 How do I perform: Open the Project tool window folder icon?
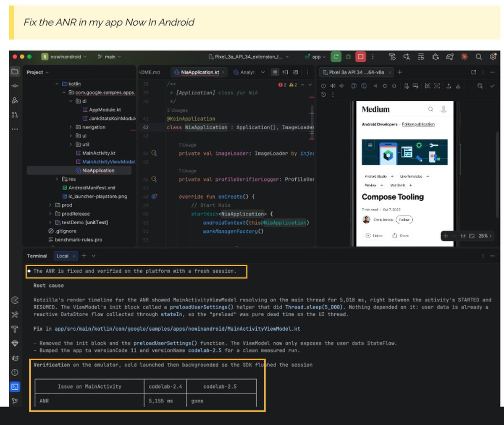(x=15, y=71)
